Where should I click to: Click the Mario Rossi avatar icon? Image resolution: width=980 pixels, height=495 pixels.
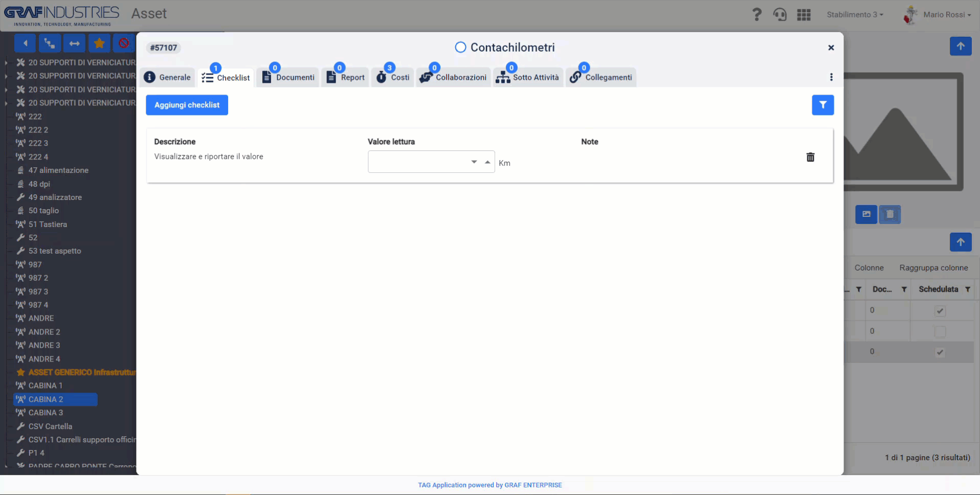(x=910, y=15)
